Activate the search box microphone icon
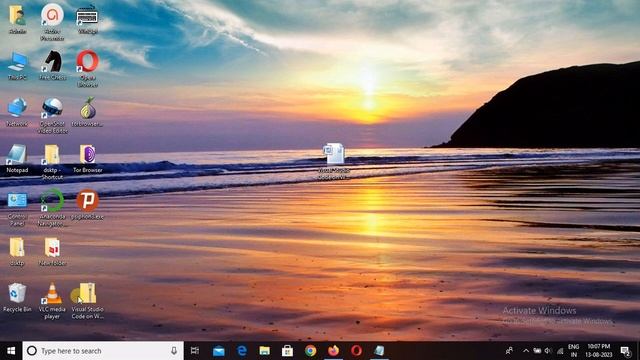This screenshot has height=360, width=640. [174, 351]
